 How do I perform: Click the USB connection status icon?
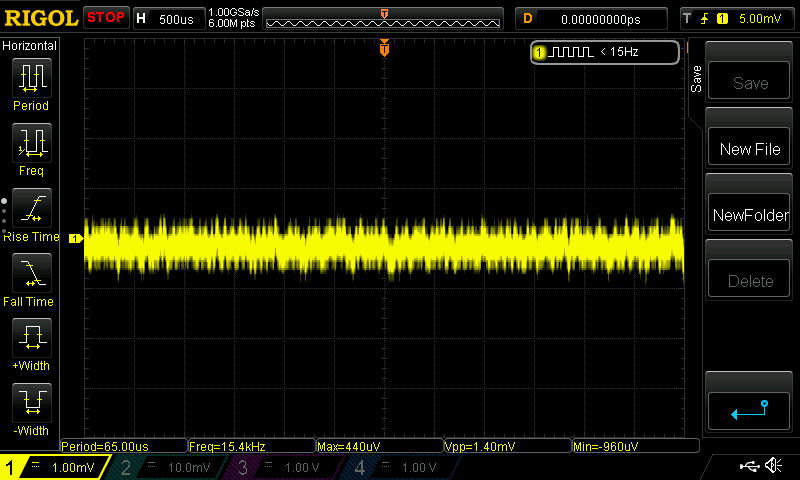[x=749, y=466]
